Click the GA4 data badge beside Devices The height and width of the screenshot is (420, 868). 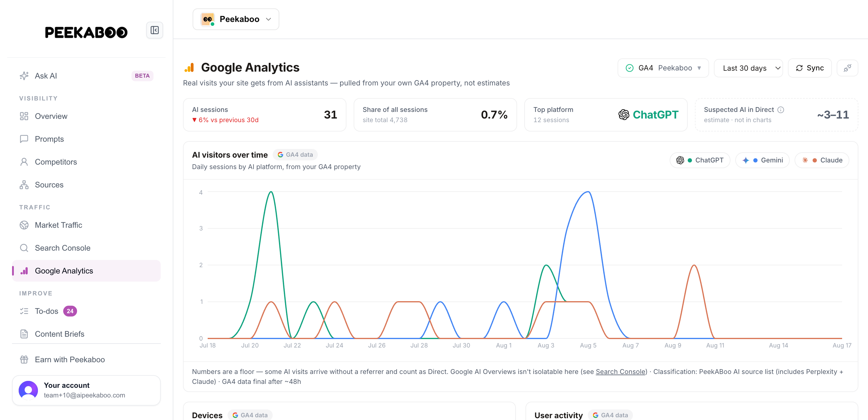click(250, 415)
